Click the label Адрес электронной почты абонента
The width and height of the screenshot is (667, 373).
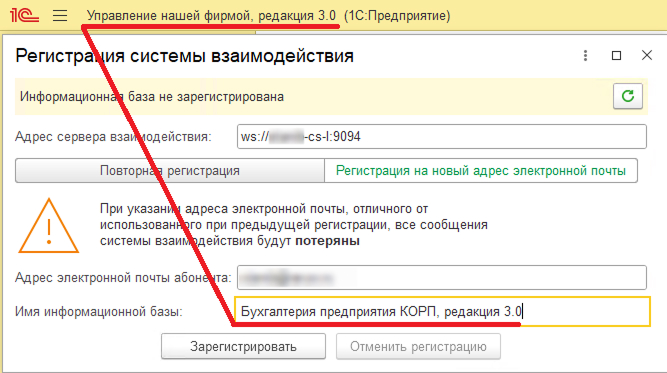pos(123,278)
